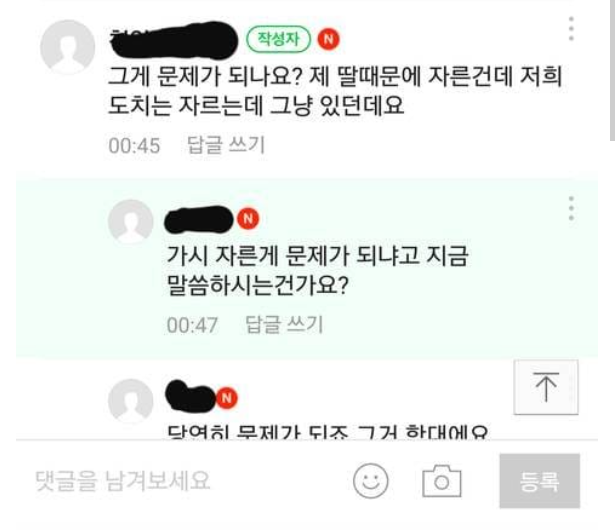Click the red N badge on the highlighted reply
Viewport: 615px width, 530px height.
[x=248, y=219]
